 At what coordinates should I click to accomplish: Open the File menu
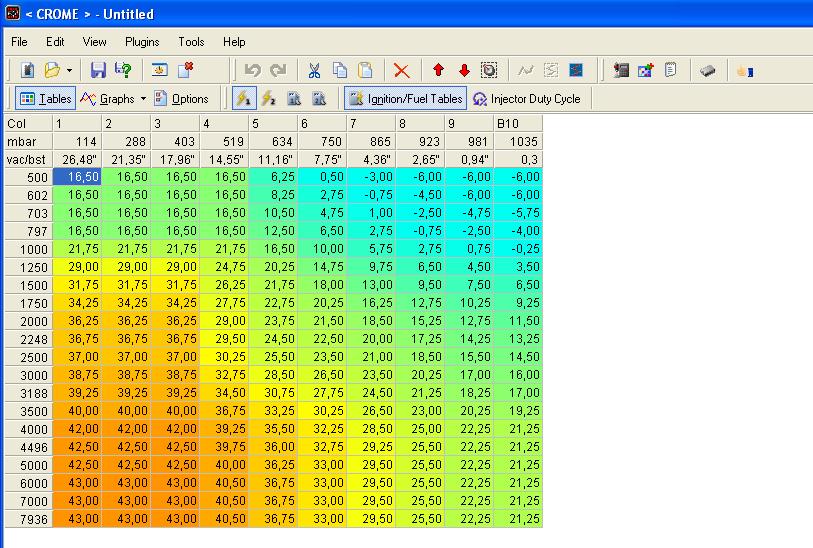(x=19, y=42)
